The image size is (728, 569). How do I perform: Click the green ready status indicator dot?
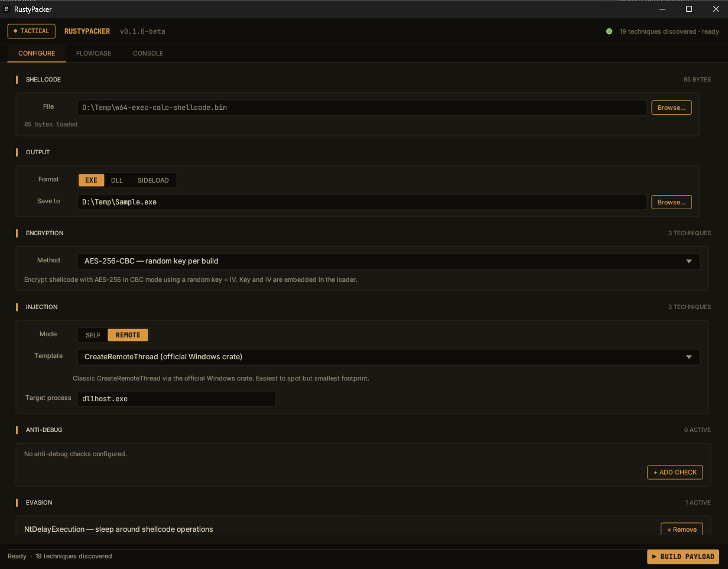click(x=609, y=31)
